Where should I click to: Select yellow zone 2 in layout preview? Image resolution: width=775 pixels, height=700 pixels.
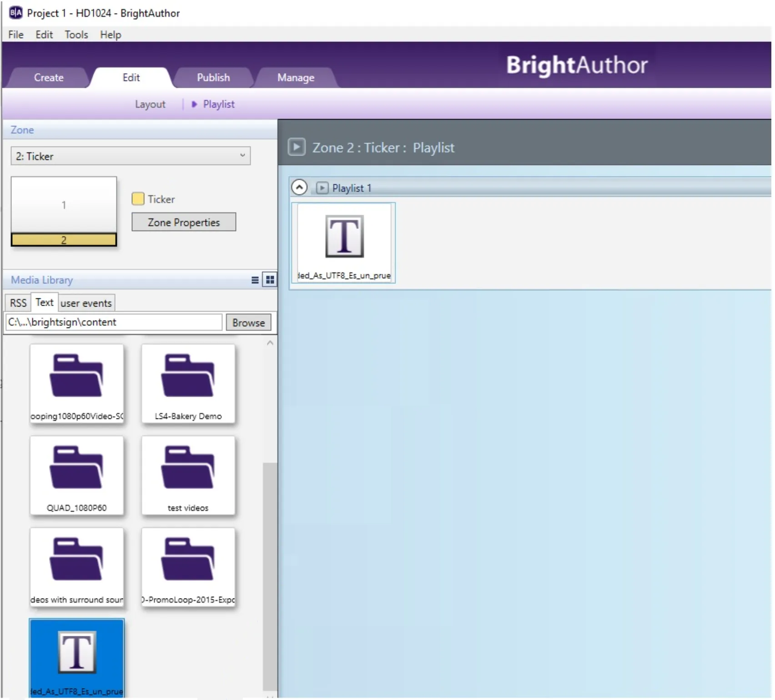coord(64,240)
